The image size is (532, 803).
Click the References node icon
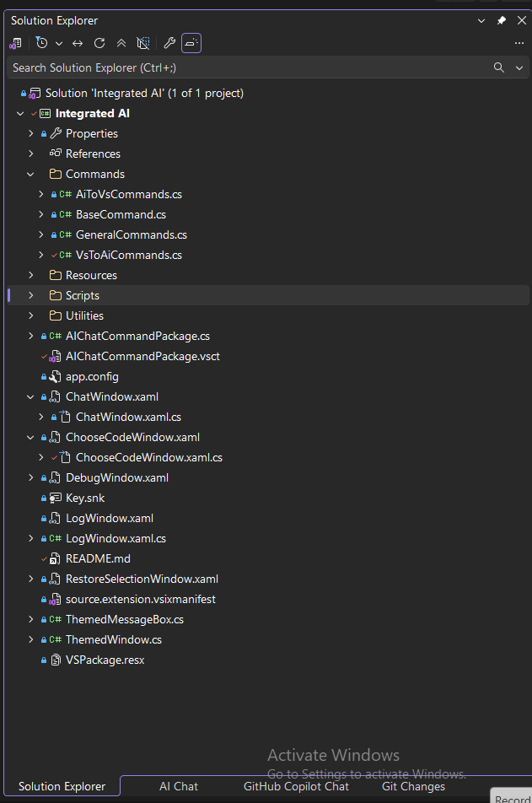coord(56,154)
